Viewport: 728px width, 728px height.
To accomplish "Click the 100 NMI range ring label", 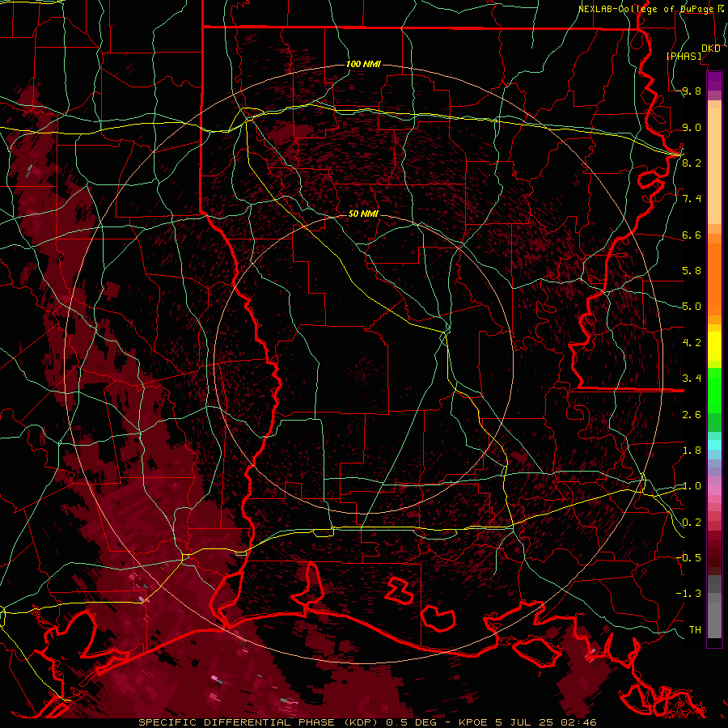I will pyautogui.click(x=363, y=64).
